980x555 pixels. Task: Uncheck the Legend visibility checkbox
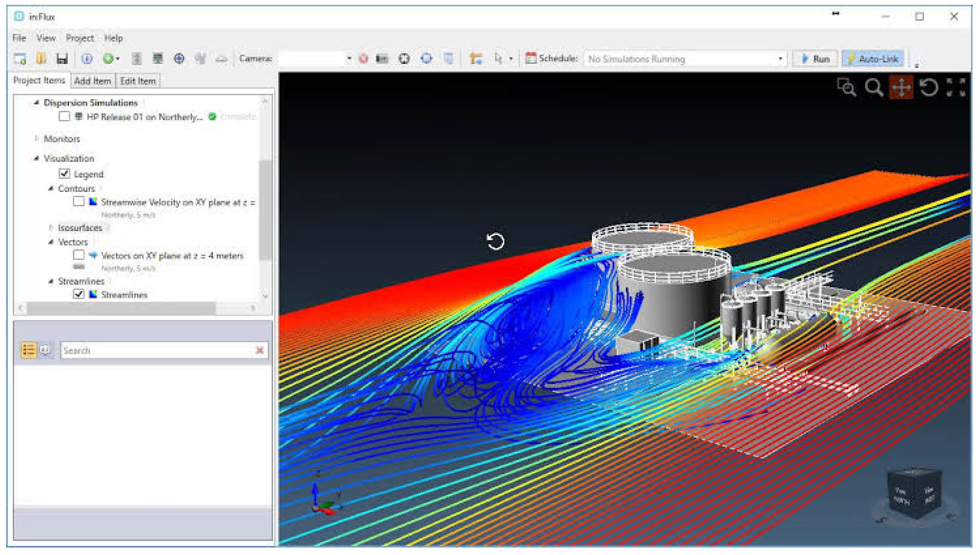(x=64, y=174)
